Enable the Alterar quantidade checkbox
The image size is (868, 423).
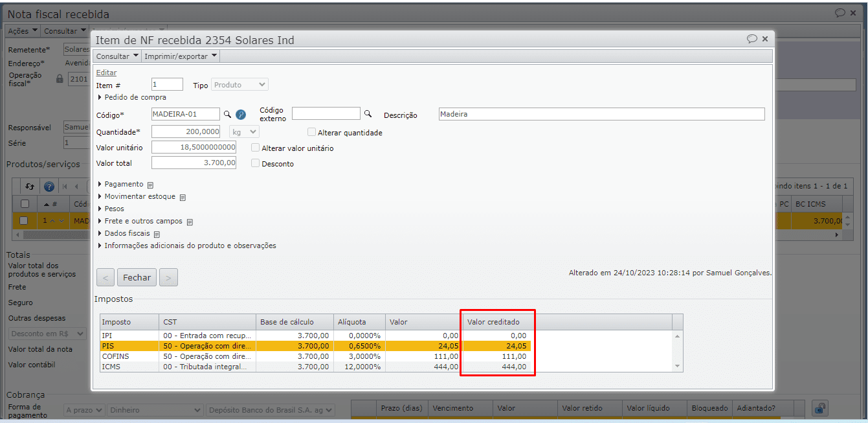tap(312, 132)
